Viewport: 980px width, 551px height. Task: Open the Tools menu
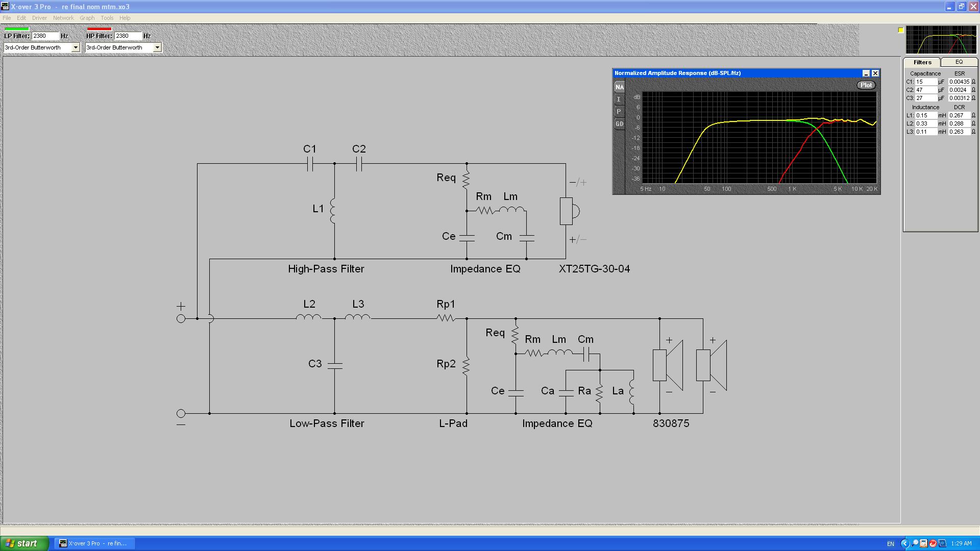[x=107, y=18]
